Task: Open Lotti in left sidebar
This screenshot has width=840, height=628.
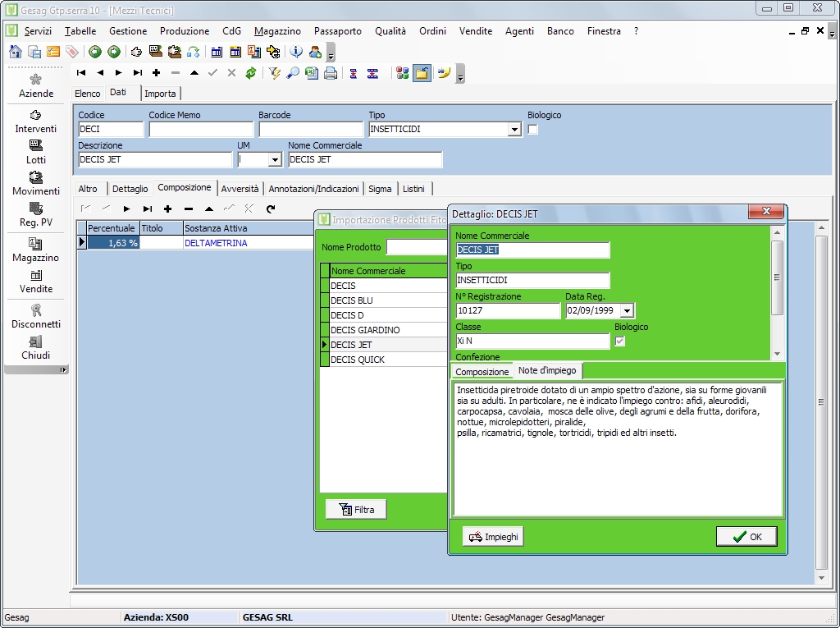Action: click(x=36, y=153)
